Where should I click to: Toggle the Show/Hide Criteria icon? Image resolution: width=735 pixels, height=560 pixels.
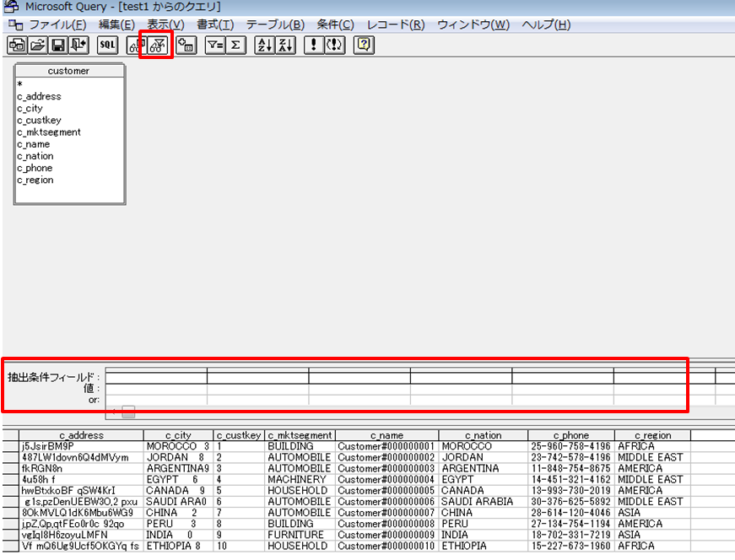click(157, 45)
